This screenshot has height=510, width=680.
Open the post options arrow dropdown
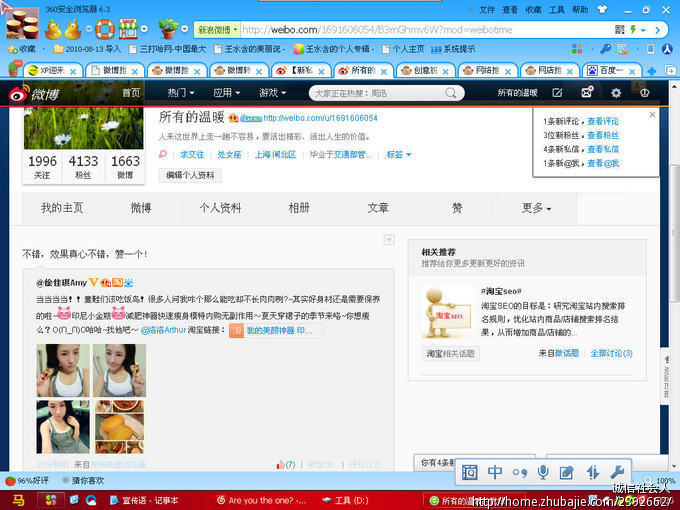click(x=389, y=239)
